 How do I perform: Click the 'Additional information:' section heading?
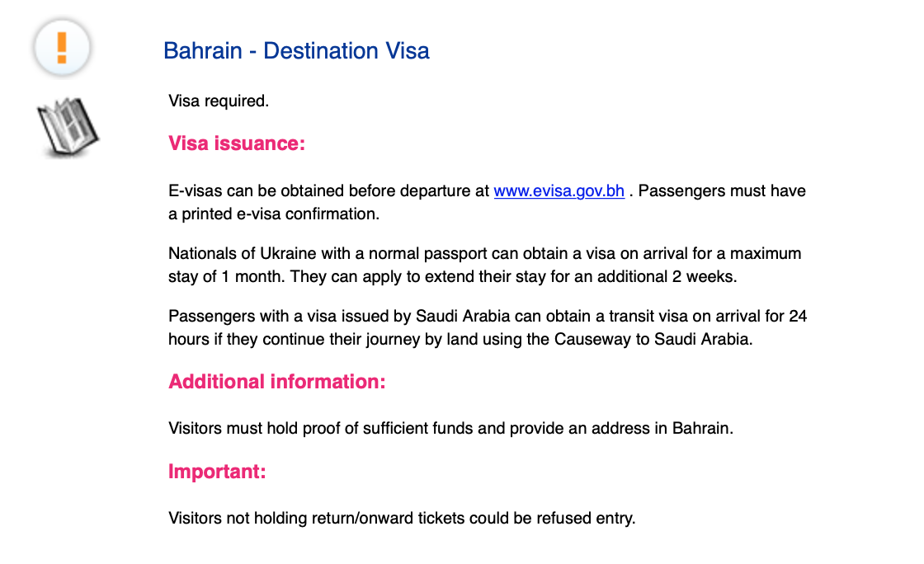[277, 382]
